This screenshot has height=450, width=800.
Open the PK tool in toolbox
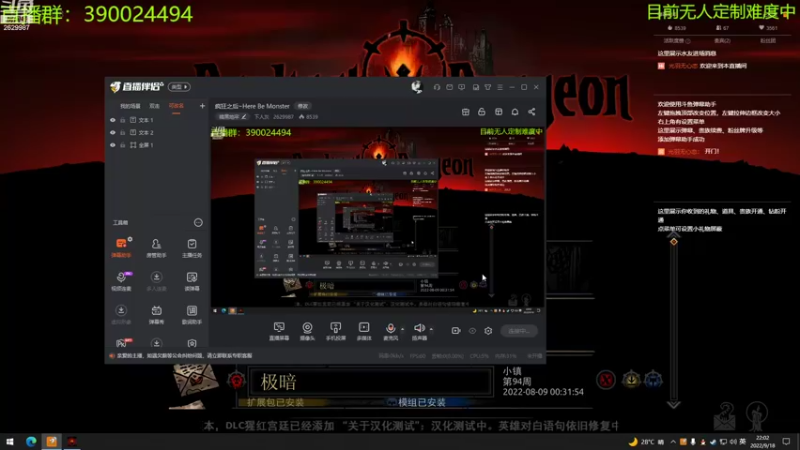pos(123,342)
